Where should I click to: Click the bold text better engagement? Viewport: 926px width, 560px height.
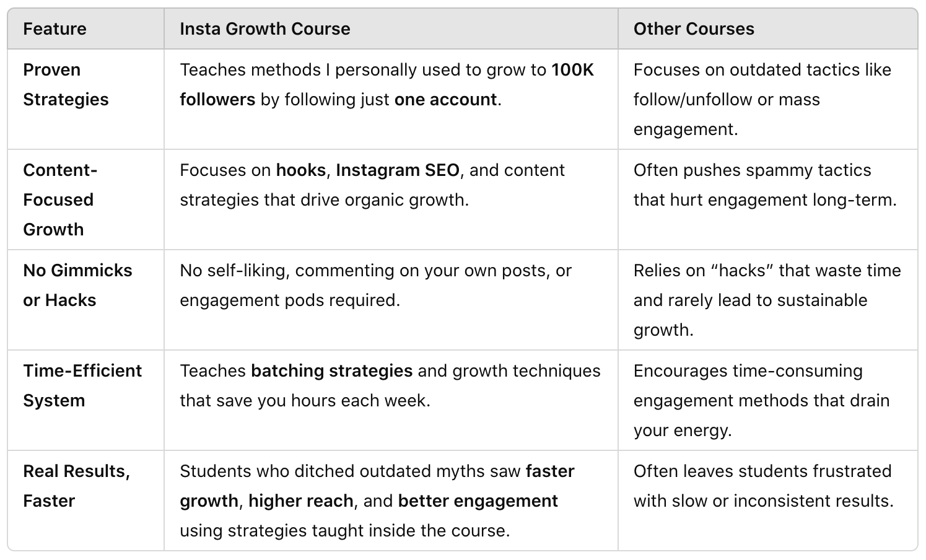pos(478,501)
